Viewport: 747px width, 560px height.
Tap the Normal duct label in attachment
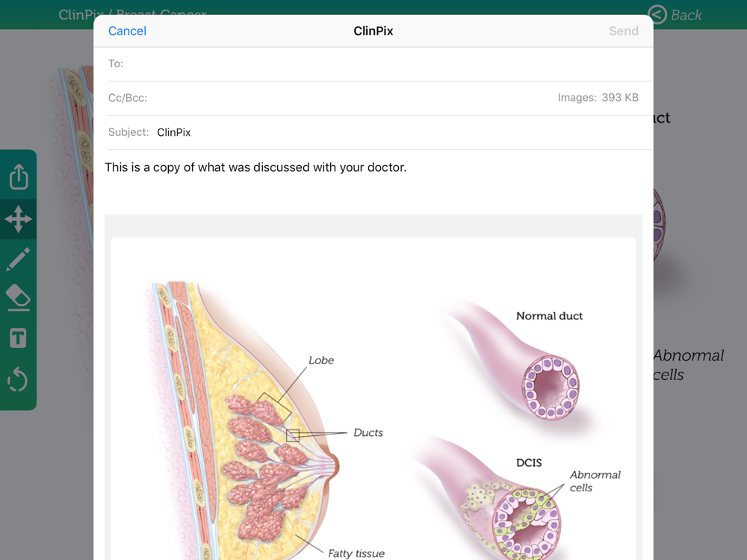(549, 316)
